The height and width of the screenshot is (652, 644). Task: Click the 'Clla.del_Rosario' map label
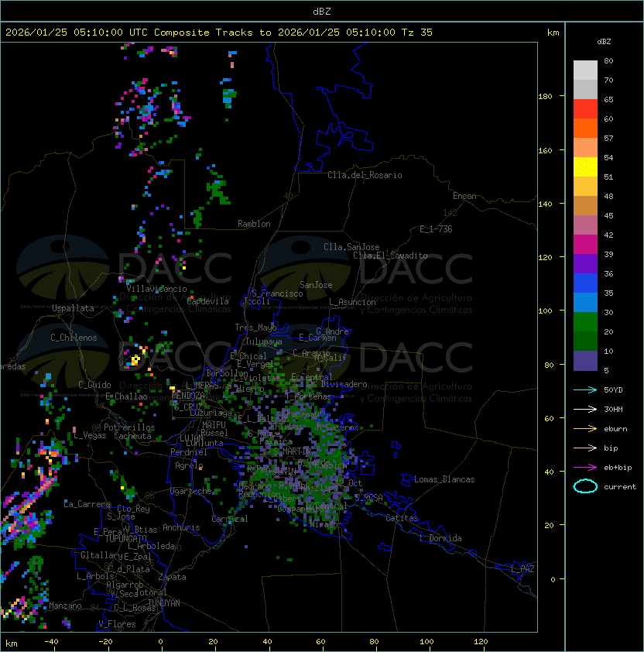pos(365,175)
